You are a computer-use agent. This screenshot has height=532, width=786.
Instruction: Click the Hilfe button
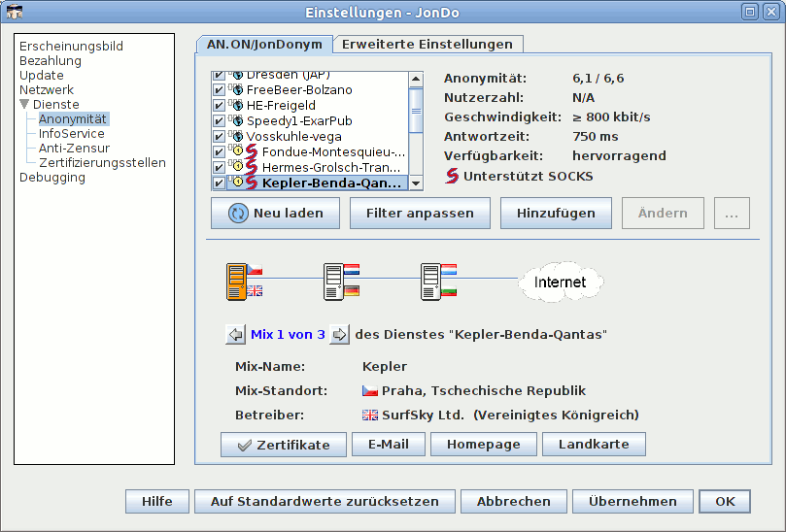point(156,502)
